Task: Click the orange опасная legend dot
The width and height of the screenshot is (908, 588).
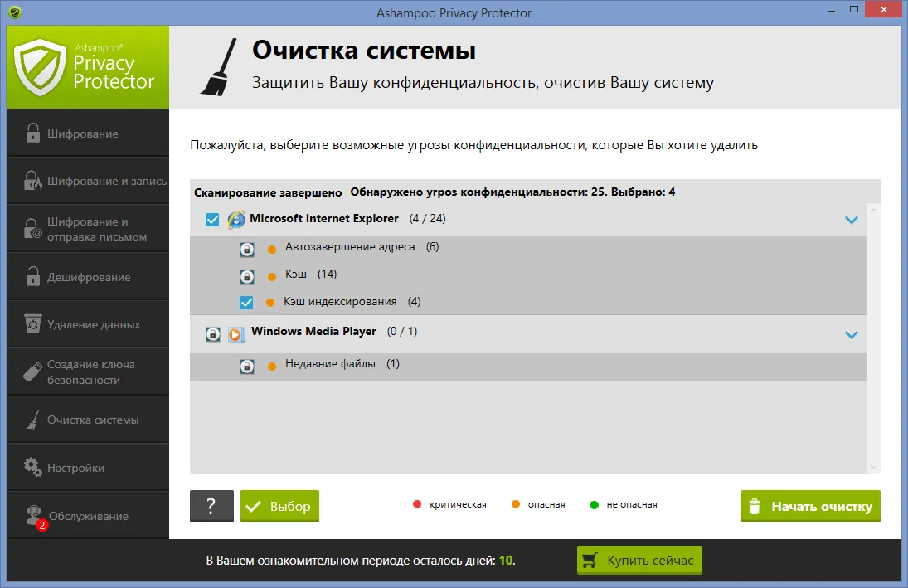Action: [x=516, y=504]
